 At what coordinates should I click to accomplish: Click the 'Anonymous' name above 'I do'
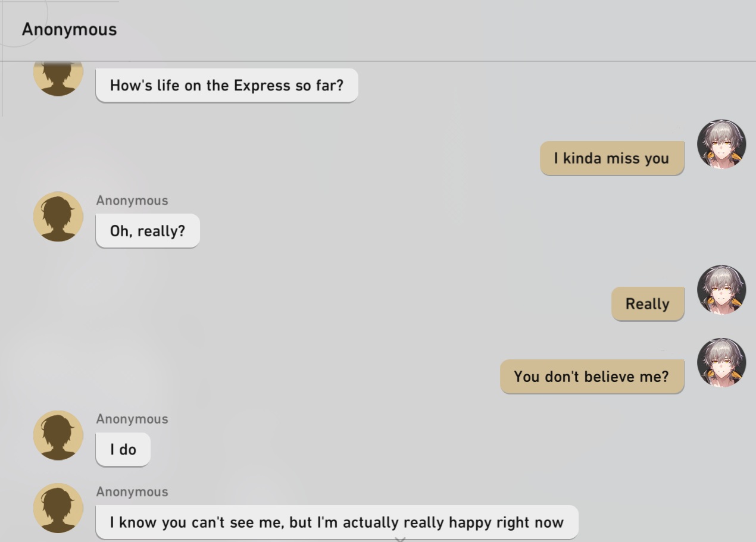(132, 419)
